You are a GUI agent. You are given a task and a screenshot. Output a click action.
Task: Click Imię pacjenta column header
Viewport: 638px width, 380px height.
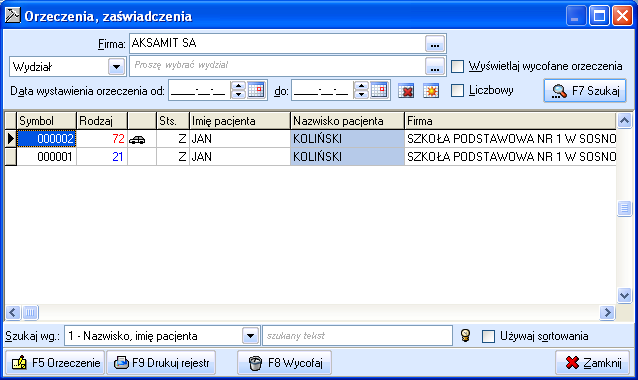click(x=240, y=121)
